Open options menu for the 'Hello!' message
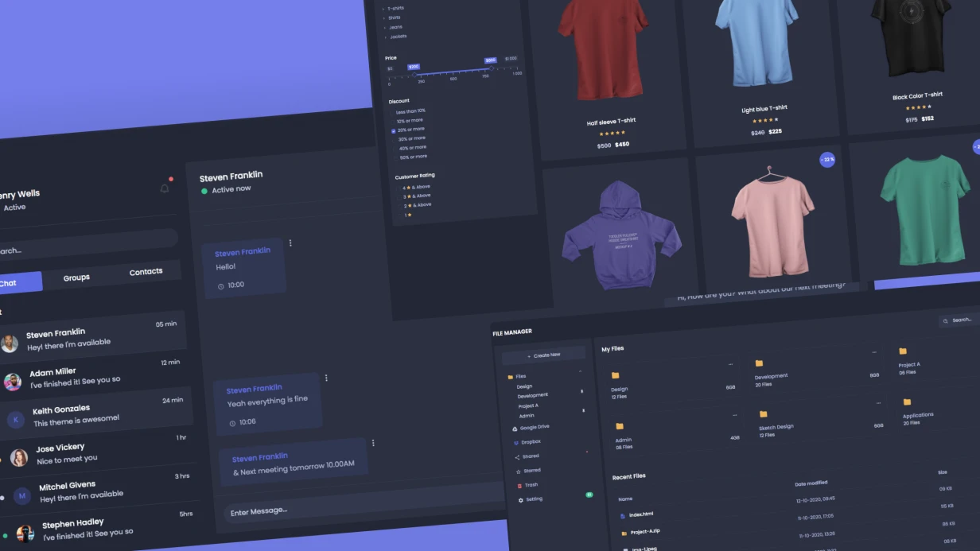The image size is (980, 551). [x=290, y=243]
